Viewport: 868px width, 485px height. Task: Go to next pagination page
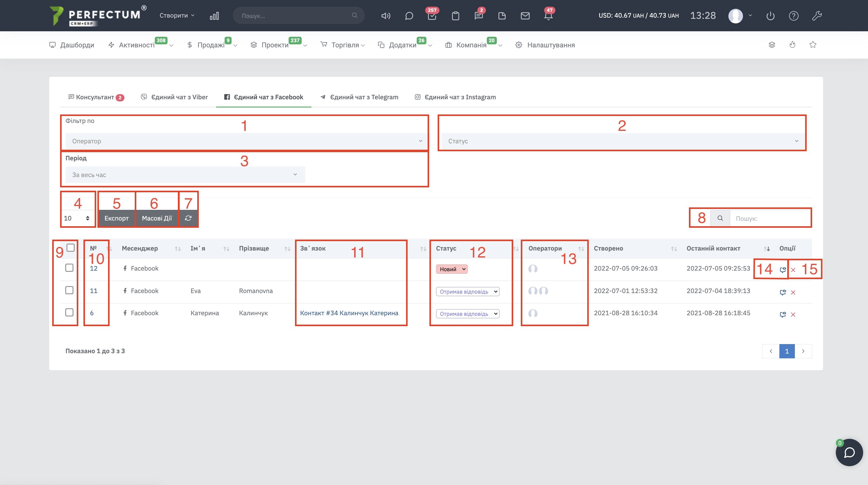803,351
